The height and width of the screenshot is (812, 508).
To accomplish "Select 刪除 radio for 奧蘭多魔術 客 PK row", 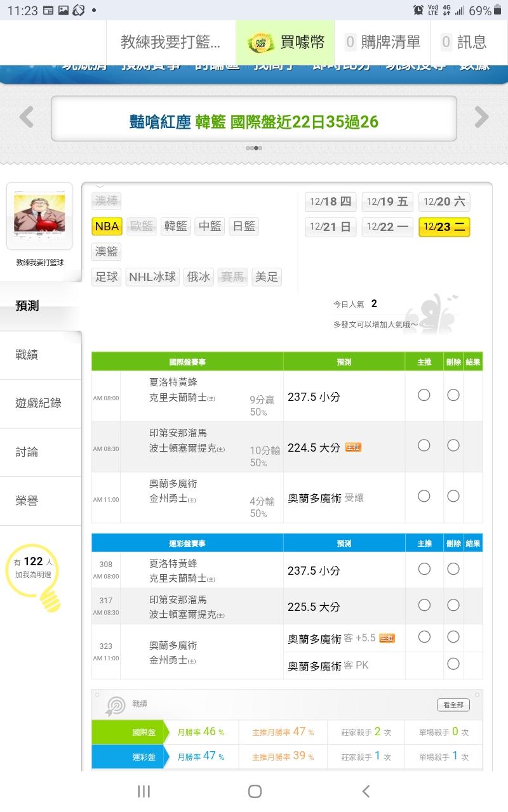I will click(x=453, y=664).
